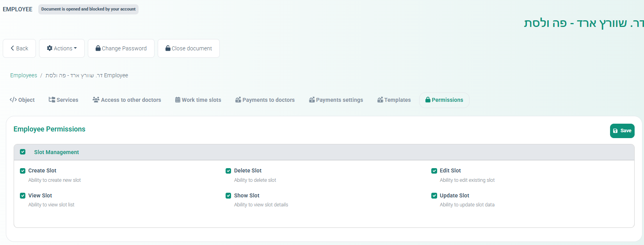Disable the Update Slot permission
The width and height of the screenshot is (644, 245).
pyautogui.click(x=434, y=196)
